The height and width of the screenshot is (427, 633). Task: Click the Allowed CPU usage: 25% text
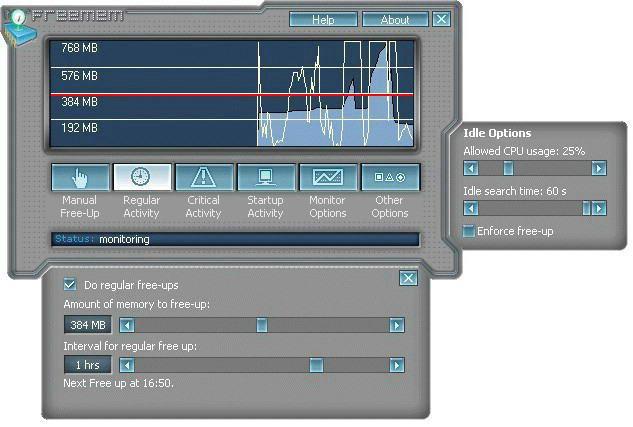click(x=524, y=151)
